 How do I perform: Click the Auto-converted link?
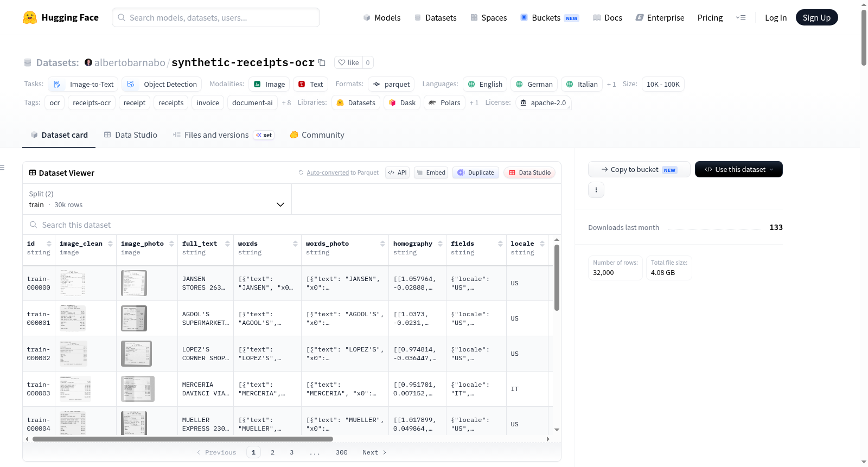(x=328, y=172)
